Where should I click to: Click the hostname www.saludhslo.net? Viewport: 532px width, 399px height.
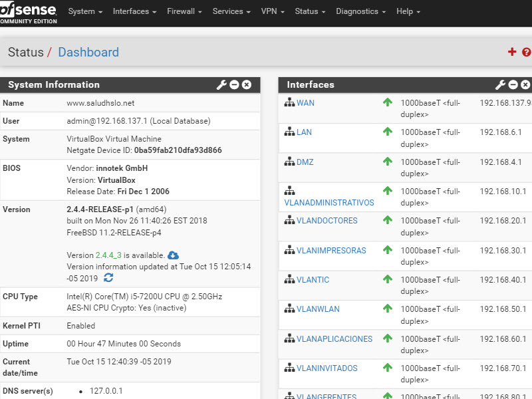pyautogui.click(x=100, y=103)
